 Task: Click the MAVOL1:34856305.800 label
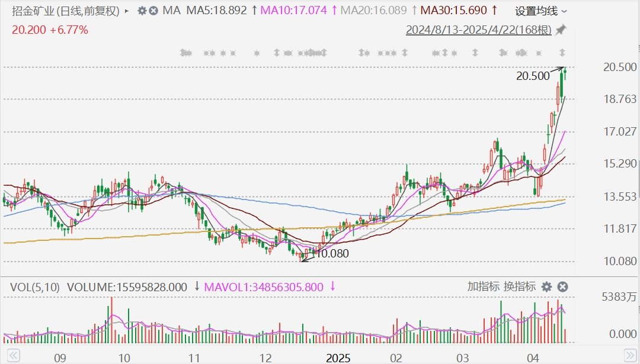[264, 287]
